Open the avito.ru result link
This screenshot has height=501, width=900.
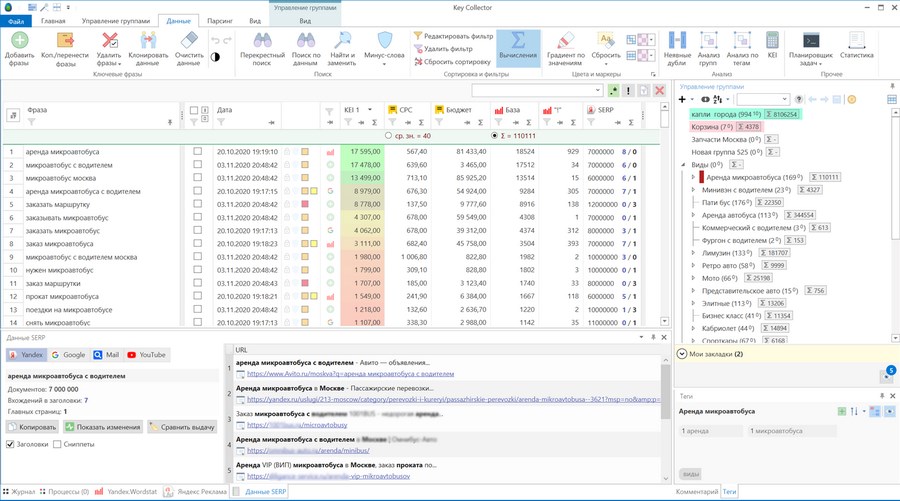click(350, 374)
